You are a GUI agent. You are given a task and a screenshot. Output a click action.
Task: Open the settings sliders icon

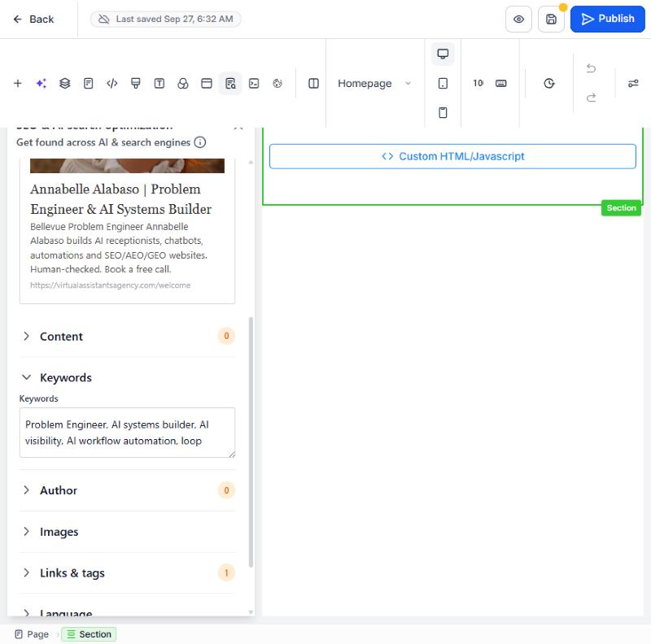point(633,84)
